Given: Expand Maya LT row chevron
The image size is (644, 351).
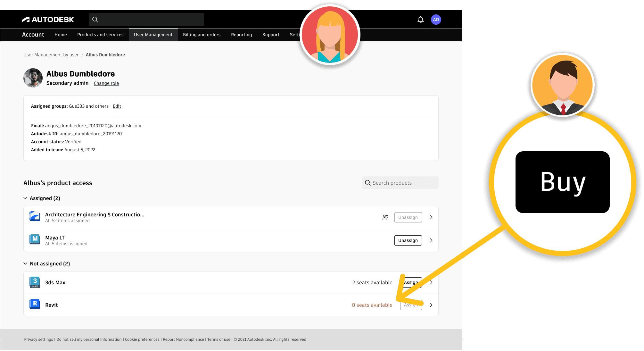Looking at the screenshot, I should 431,240.
